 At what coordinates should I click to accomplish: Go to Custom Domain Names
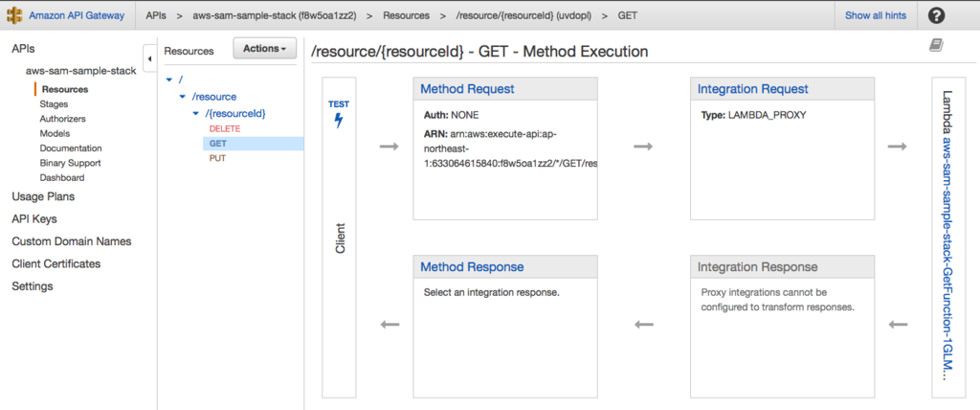[72, 241]
